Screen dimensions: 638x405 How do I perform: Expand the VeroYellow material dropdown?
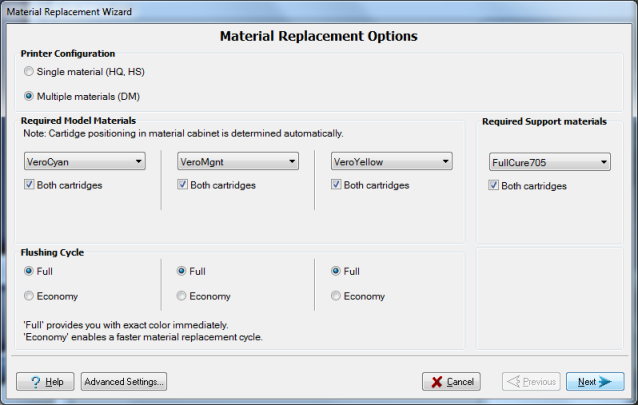pos(391,162)
